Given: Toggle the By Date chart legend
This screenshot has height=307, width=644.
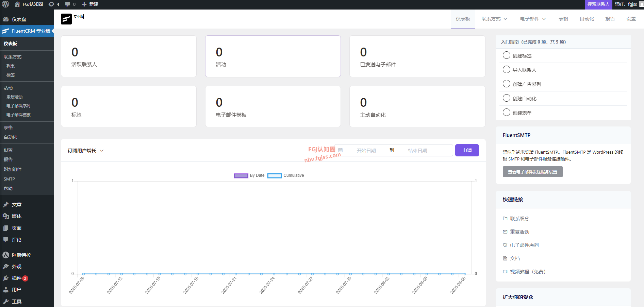Looking at the screenshot, I should click(249, 175).
